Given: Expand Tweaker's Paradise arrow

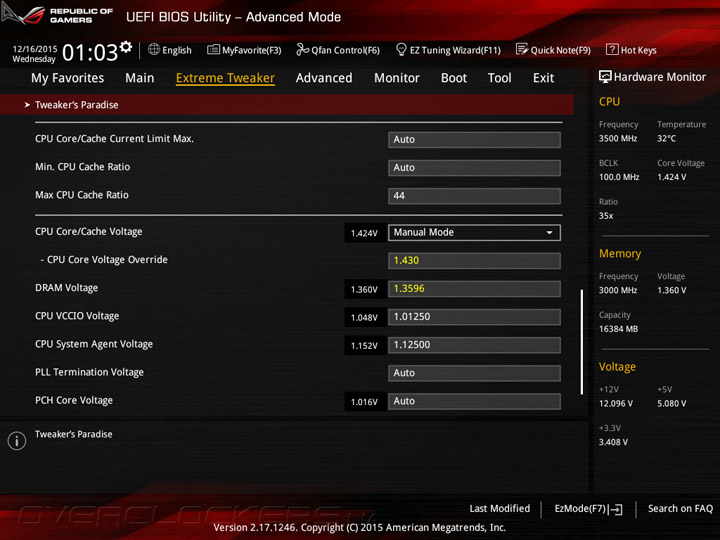Looking at the screenshot, I should pyautogui.click(x=27, y=105).
